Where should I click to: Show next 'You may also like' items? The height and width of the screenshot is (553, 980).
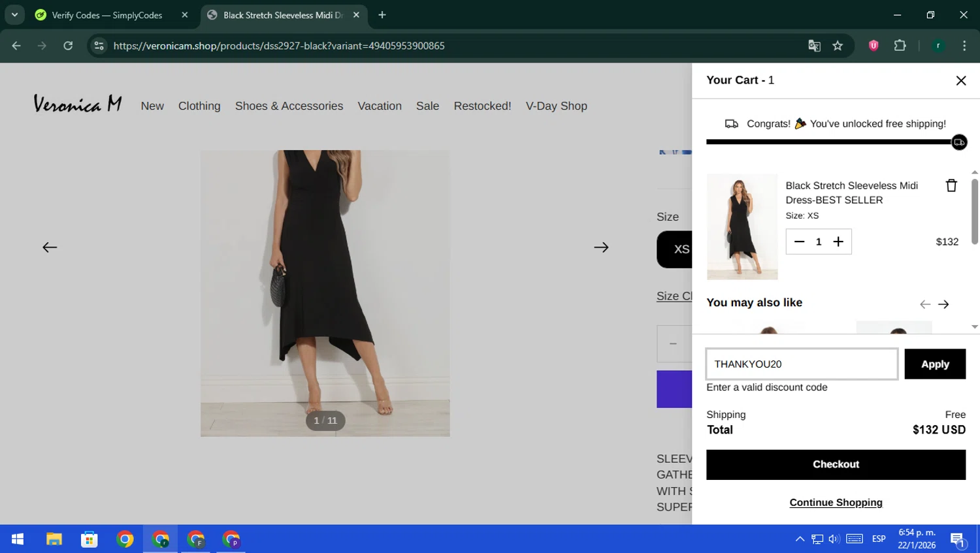943,304
